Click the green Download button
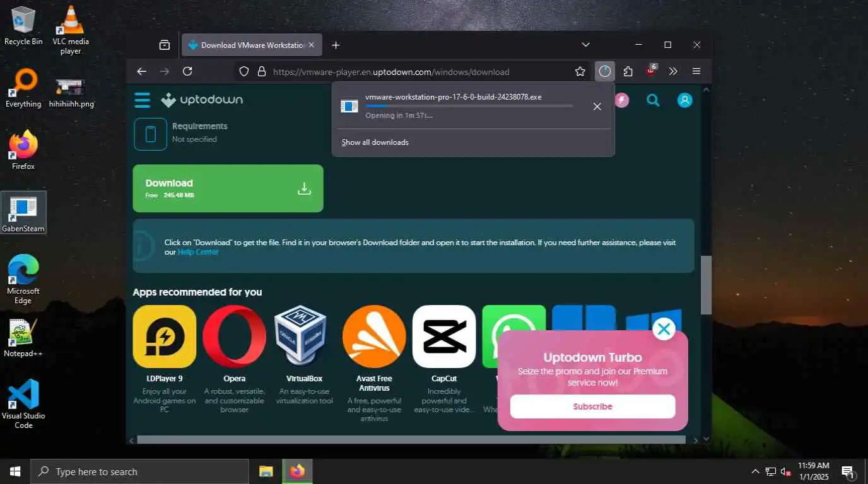This screenshot has width=868, height=484. click(228, 188)
